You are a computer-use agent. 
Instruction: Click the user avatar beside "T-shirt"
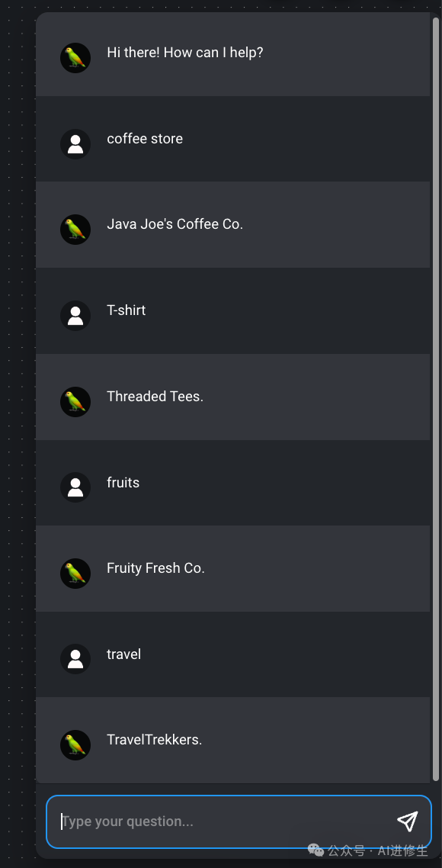(75, 316)
